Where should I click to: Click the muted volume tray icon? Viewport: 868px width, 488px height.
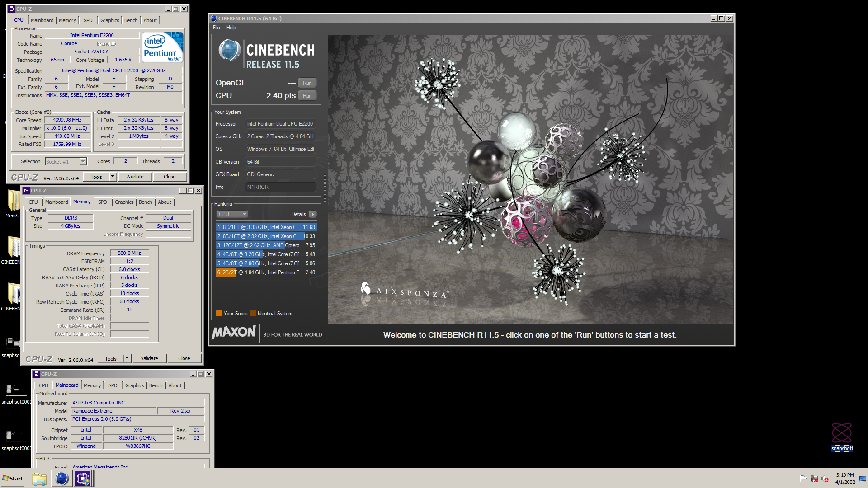825,479
